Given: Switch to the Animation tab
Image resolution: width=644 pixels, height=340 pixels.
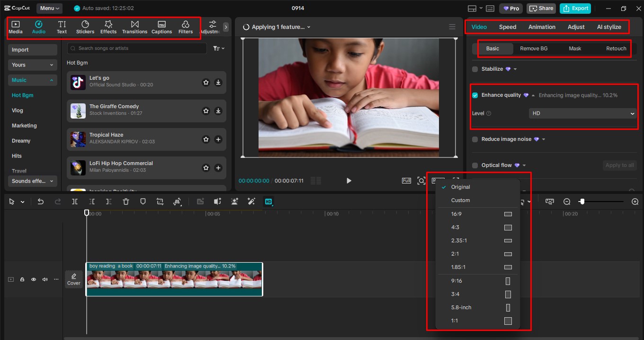Looking at the screenshot, I should 542,27.
